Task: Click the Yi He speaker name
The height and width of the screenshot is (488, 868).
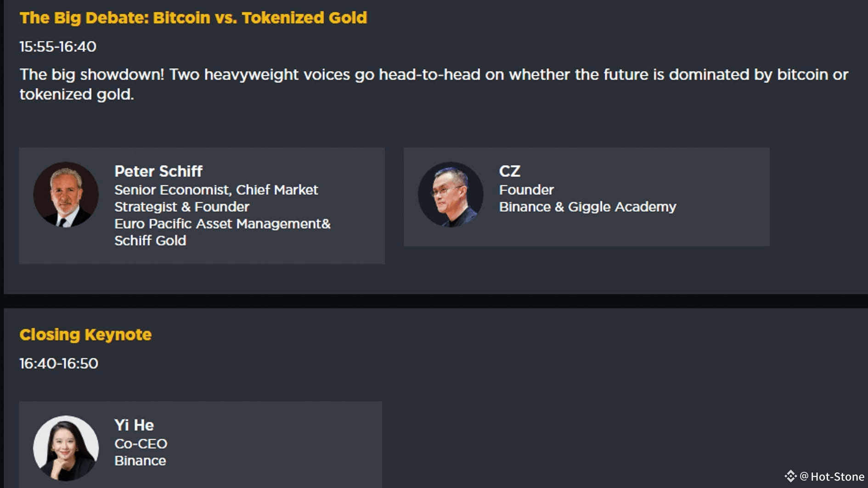Action: (x=134, y=425)
